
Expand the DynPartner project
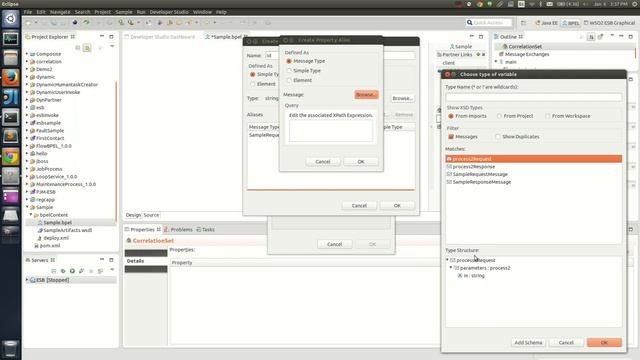(x=27, y=100)
